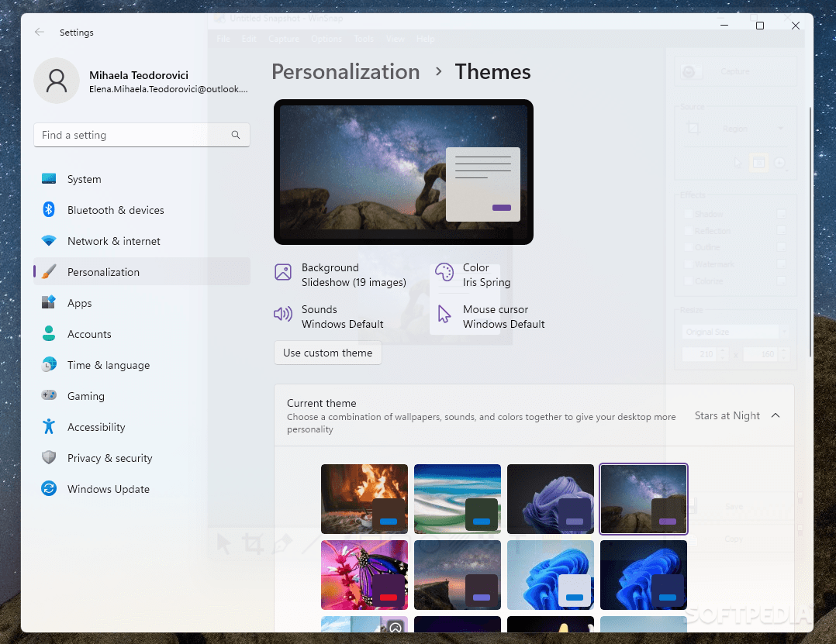This screenshot has height=644, width=836.
Task: Select the pink butterfly flower theme thumbnail
Action: 364,575
